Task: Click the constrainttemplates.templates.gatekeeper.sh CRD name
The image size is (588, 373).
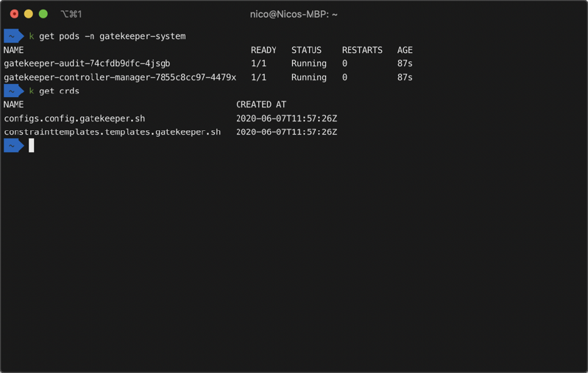Action: click(112, 132)
